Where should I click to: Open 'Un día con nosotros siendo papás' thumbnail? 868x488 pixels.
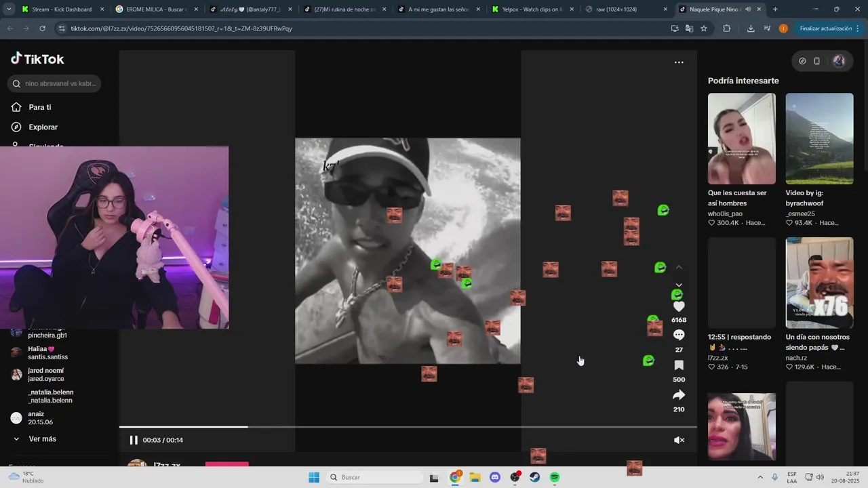(819, 283)
